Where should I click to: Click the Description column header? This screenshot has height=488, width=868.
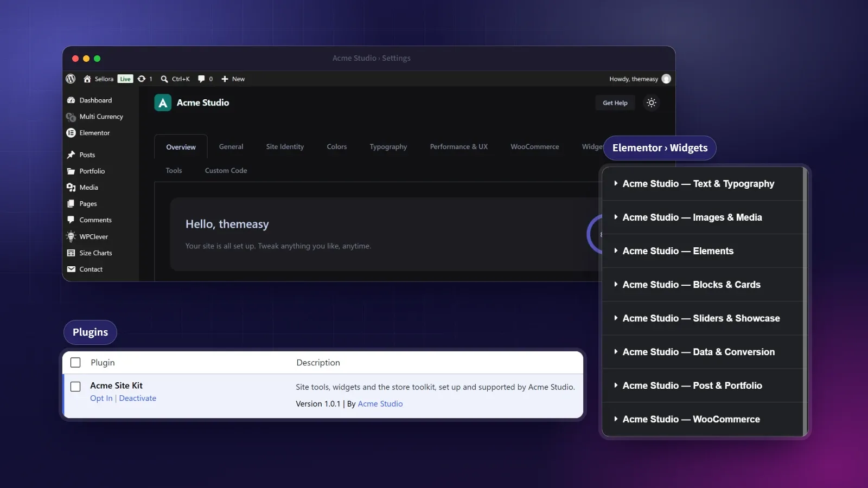[x=318, y=363]
